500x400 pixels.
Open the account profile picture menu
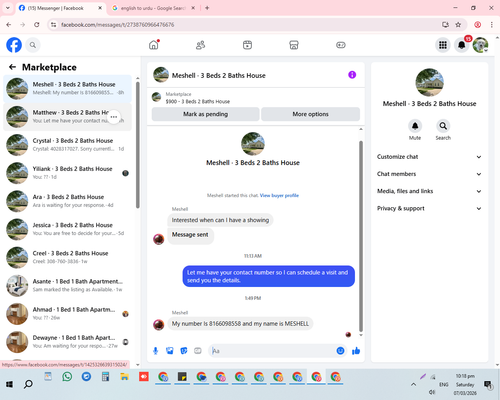(x=480, y=45)
